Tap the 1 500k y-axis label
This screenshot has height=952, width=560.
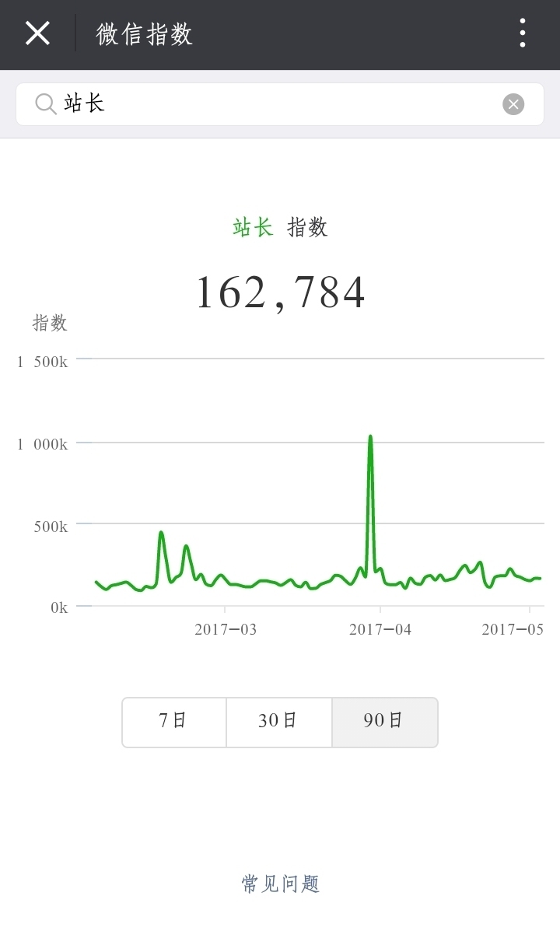coord(43,362)
